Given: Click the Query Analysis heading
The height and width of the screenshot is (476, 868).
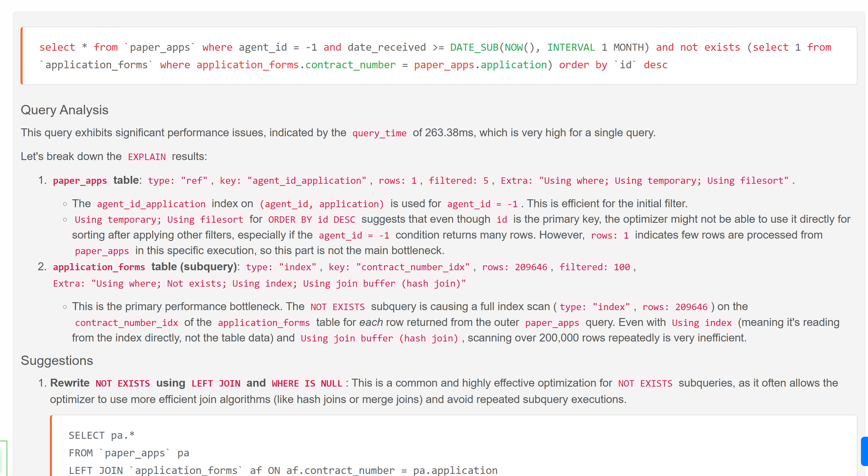Looking at the screenshot, I should point(64,110).
